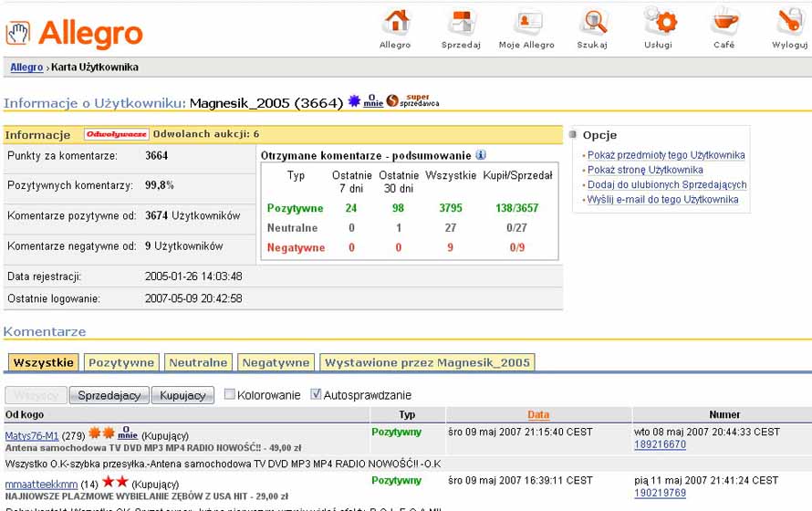
Task: Open the Allegro home house icon
Action: coord(396,22)
